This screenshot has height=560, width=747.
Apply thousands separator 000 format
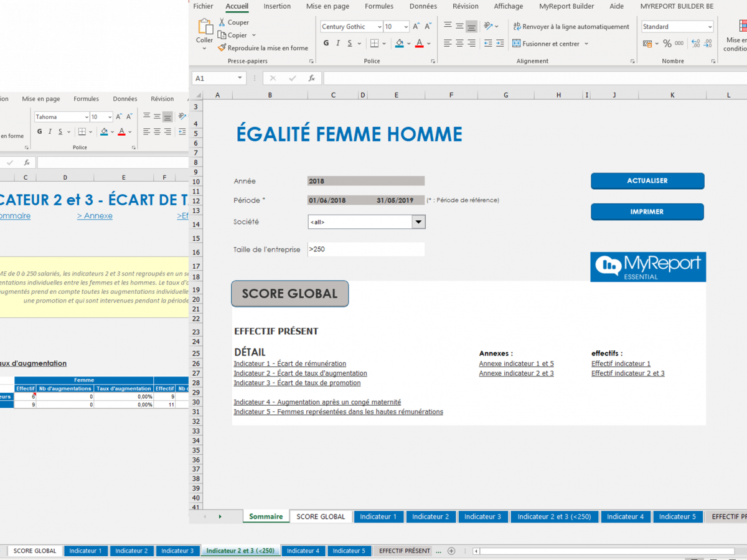pyautogui.click(x=679, y=44)
